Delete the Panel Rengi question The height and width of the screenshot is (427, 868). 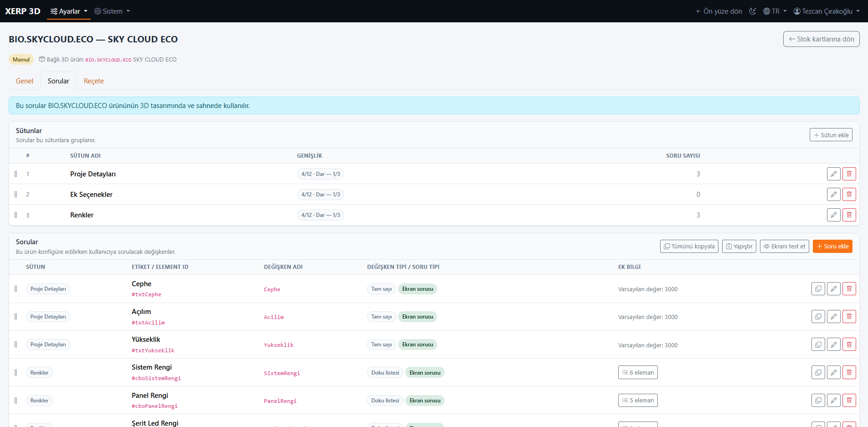[849, 400]
